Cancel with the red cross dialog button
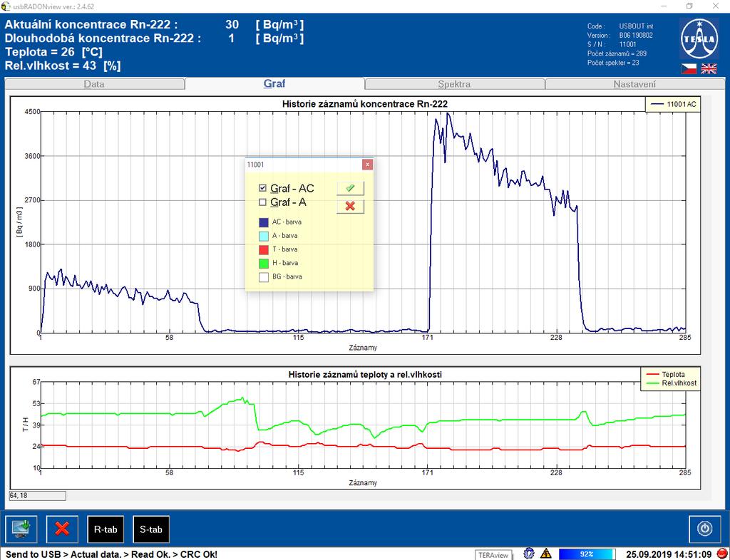The height and width of the screenshot is (560, 730). [x=350, y=206]
